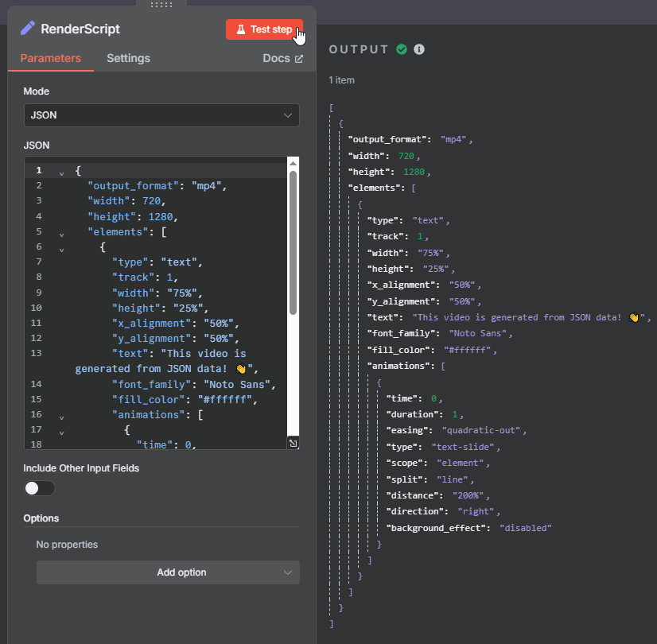Click the flask icon in Test step
Image resolution: width=657 pixels, height=644 pixels.
tap(240, 29)
